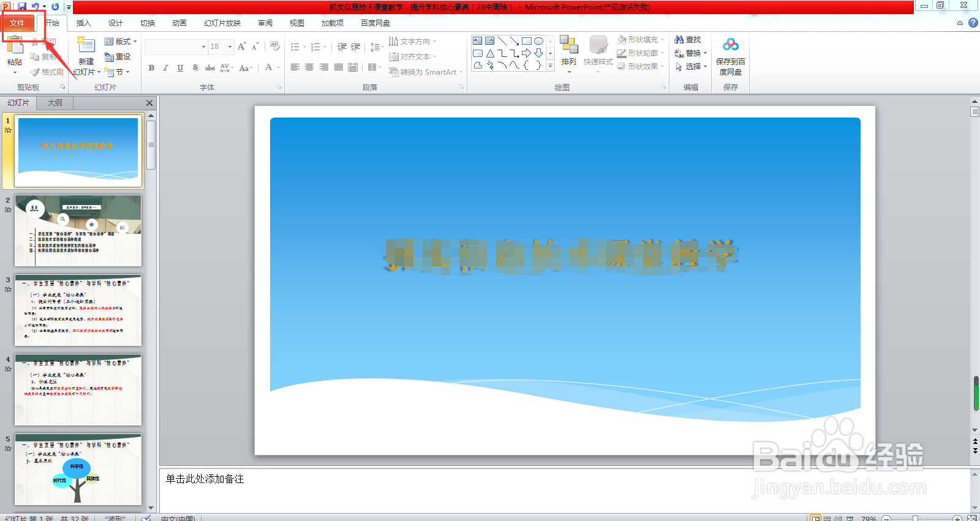Toggle text shadow S button
This screenshot has height=521, width=980.
click(195, 68)
